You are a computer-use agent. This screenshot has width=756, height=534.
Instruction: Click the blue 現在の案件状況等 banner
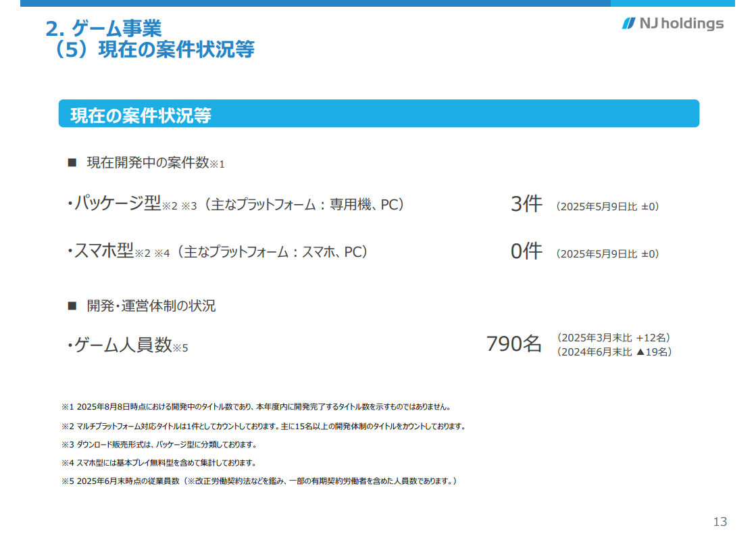378,114
